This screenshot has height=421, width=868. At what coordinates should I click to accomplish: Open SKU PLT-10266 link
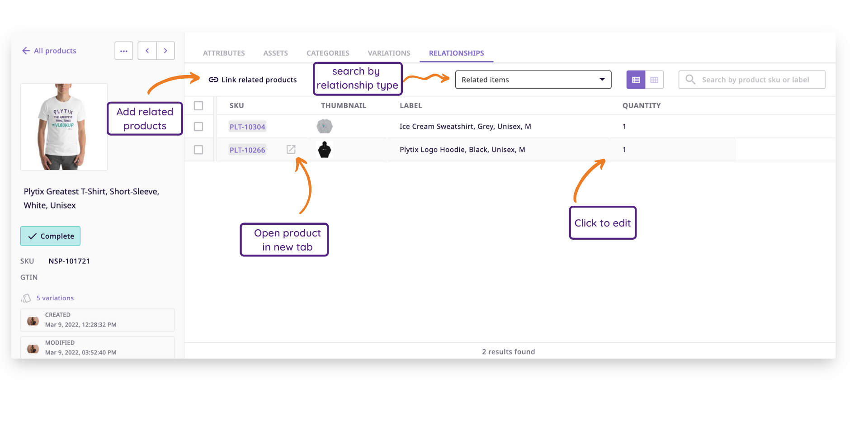pyautogui.click(x=247, y=150)
